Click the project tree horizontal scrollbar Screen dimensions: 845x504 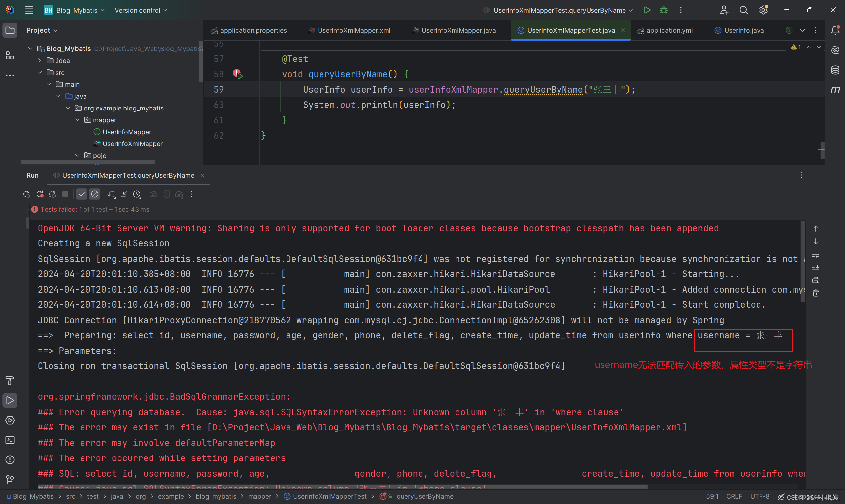click(x=88, y=162)
